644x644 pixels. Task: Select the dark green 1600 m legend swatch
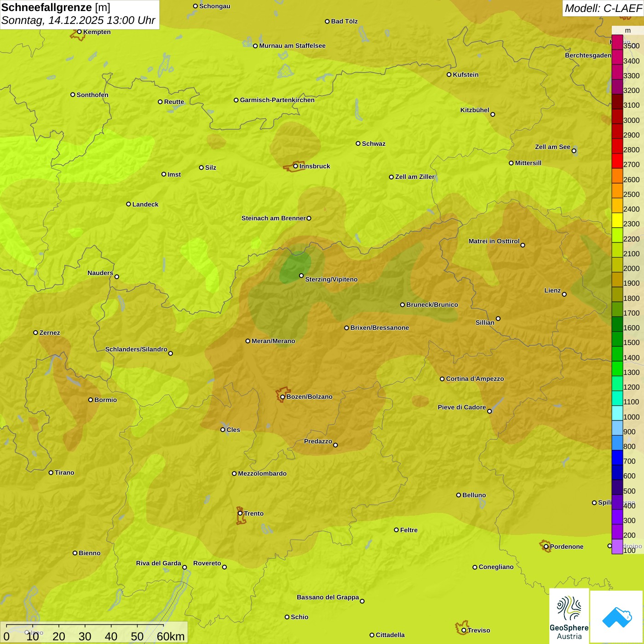coord(617,324)
